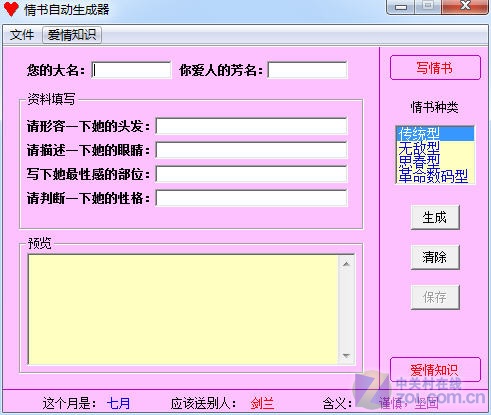Click the 写情书 button
The height and width of the screenshot is (415, 491).
click(435, 68)
